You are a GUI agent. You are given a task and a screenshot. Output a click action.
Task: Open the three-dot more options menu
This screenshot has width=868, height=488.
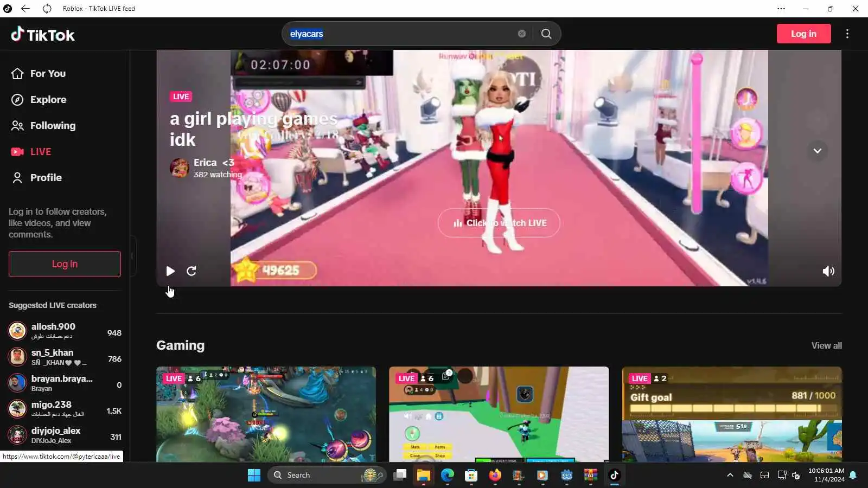coord(847,34)
